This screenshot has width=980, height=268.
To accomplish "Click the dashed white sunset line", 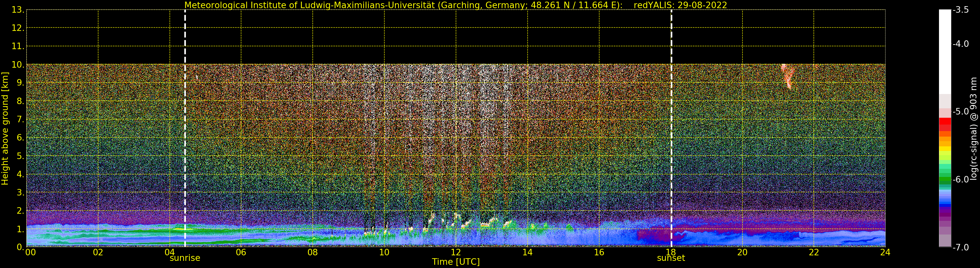I will [x=671, y=128].
